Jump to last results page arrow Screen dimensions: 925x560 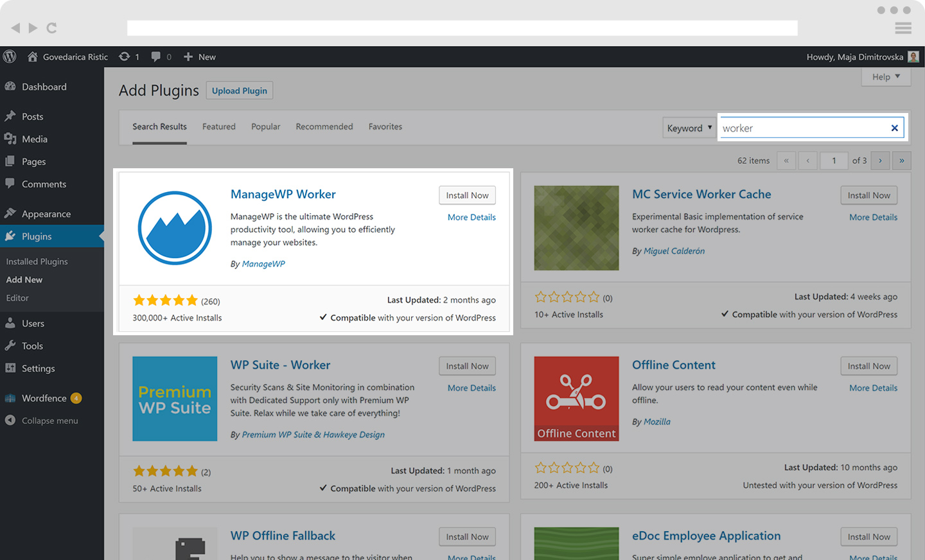coord(902,161)
